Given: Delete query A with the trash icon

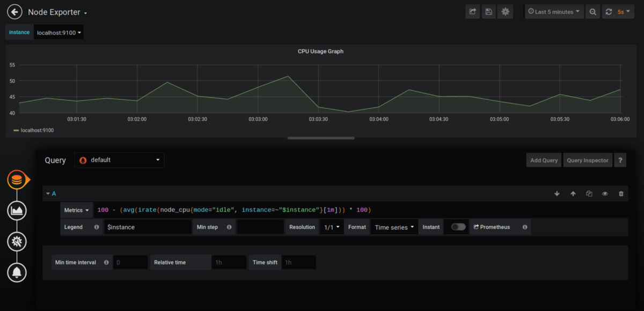Looking at the screenshot, I should click(x=621, y=193).
